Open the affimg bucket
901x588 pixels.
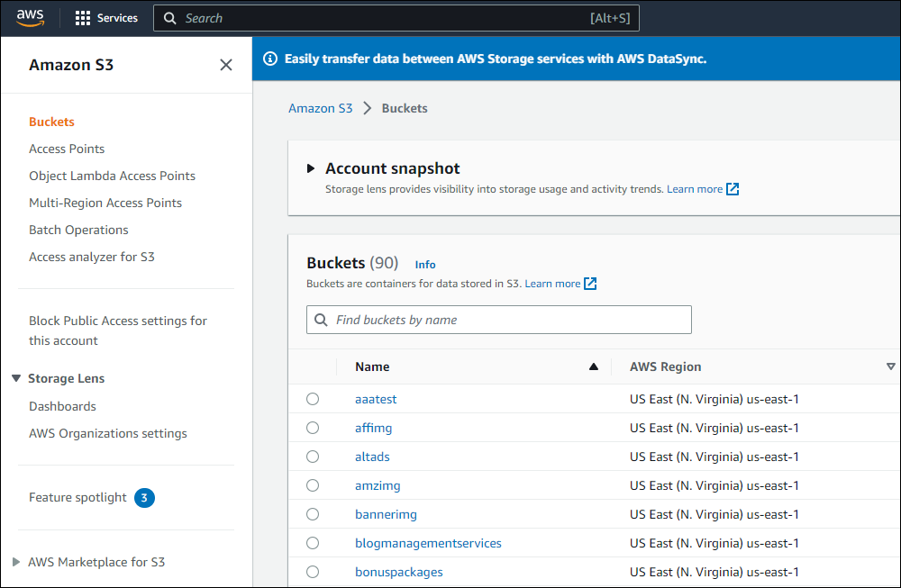[x=374, y=428]
